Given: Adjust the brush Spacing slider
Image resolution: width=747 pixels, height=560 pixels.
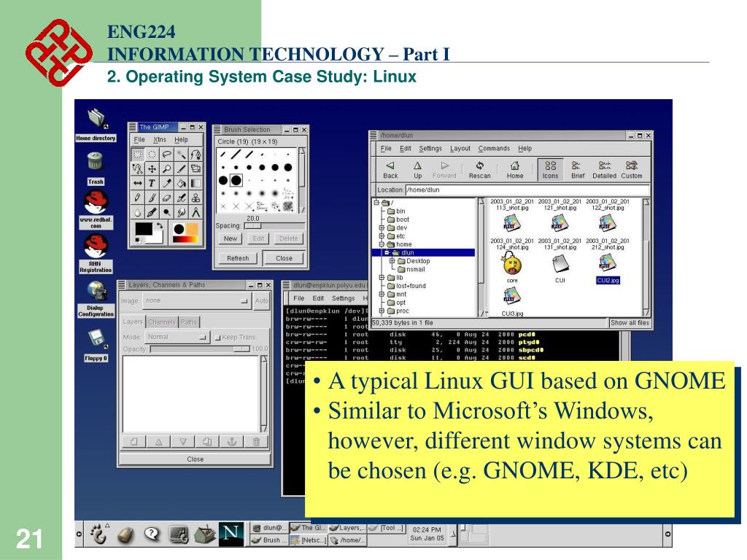Looking at the screenshot, I should tap(274, 226).
